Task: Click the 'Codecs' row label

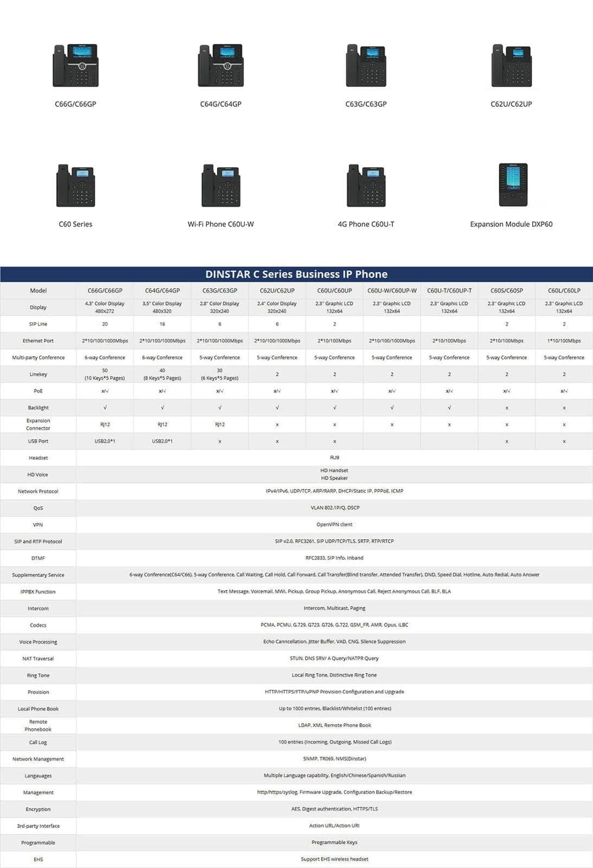Action: [38, 626]
